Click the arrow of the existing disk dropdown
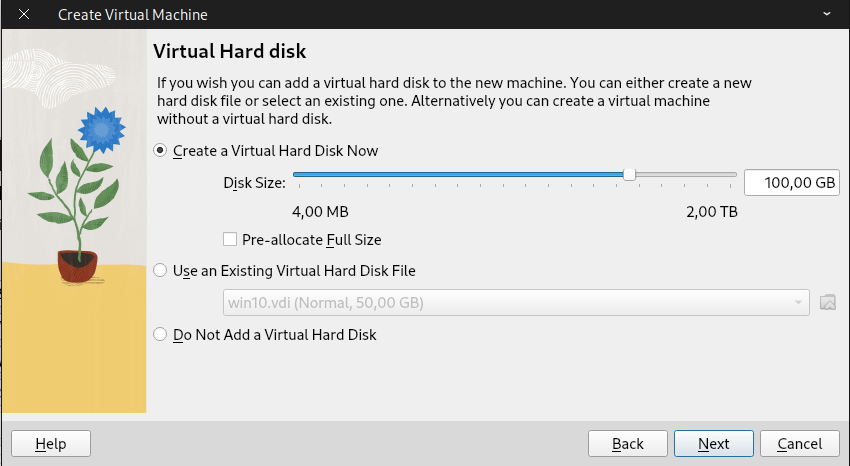Viewport: 850px width, 466px height. [798, 302]
